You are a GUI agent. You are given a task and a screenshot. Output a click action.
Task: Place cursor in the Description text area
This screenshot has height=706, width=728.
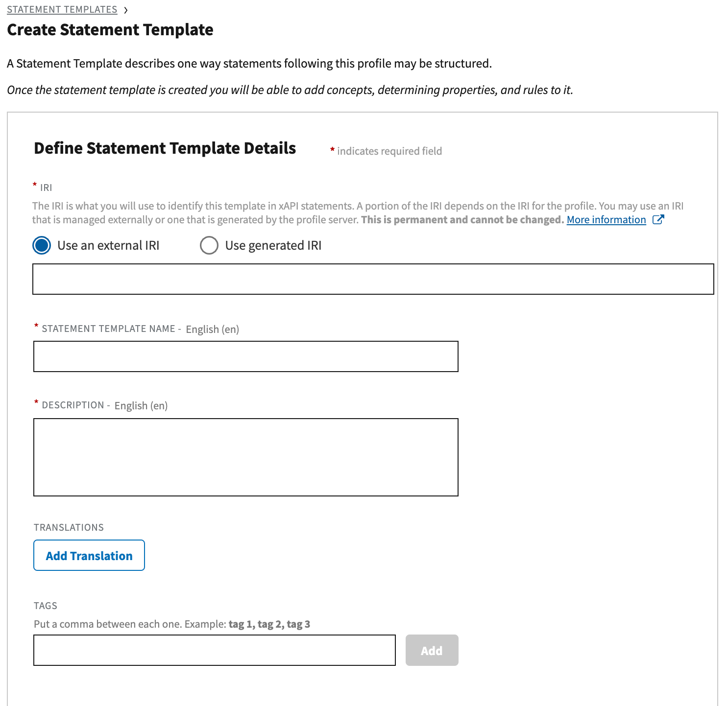pyautogui.click(x=245, y=457)
